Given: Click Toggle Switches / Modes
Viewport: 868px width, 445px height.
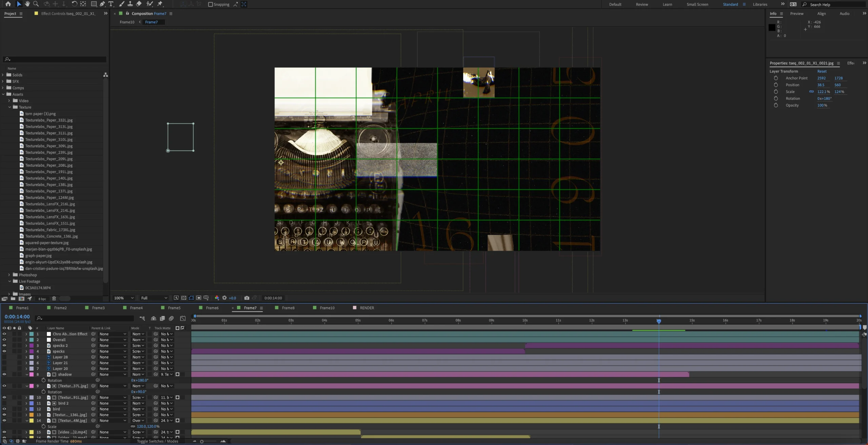Looking at the screenshot, I should 157,441.
